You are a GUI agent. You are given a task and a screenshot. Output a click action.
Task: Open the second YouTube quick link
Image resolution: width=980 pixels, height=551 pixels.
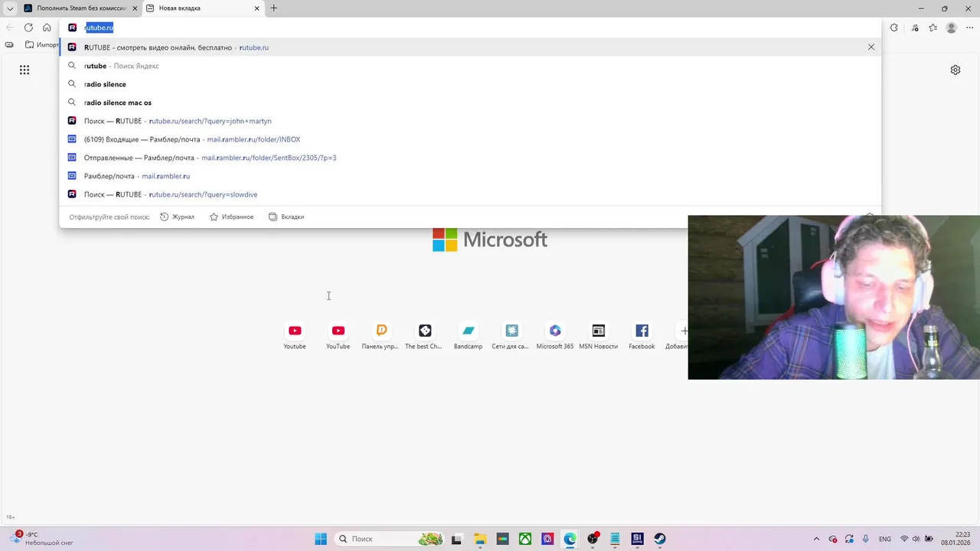pyautogui.click(x=338, y=335)
